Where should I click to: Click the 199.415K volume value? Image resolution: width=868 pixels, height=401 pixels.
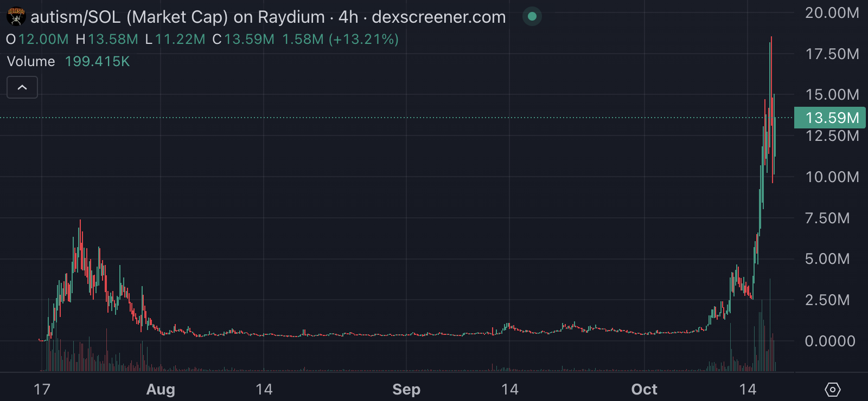[x=98, y=62]
